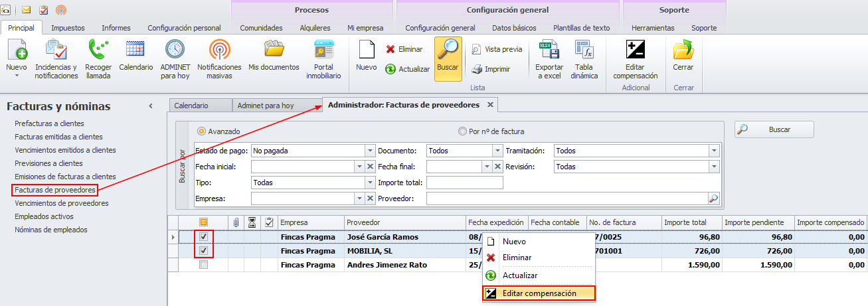Uncheck the José García Ramos row checkbox
The width and height of the screenshot is (868, 306).
[x=204, y=237]
